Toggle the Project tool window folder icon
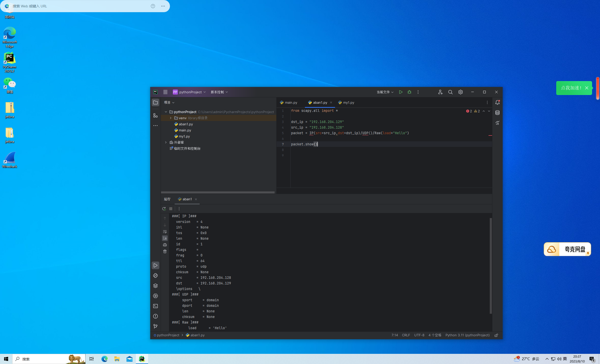This screenshot has width=600, height=364. 155,102
